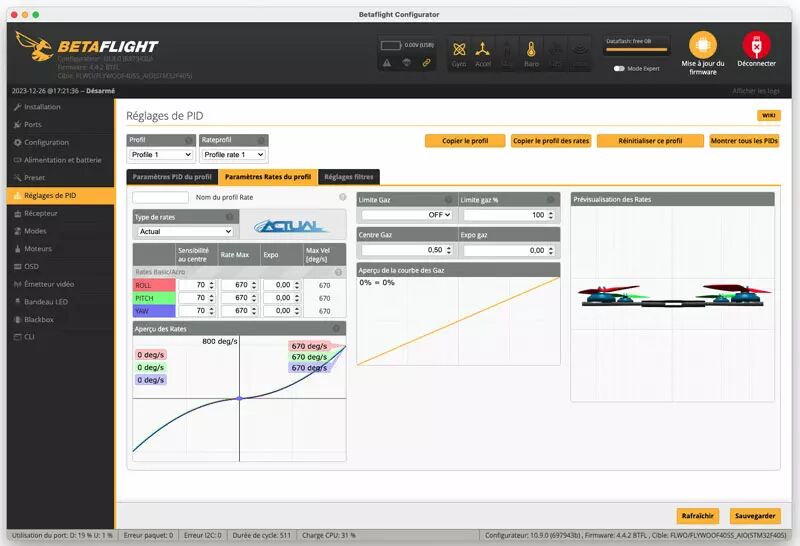The width and height of the screenshot is (800, 546).
Task: Click Copier le profil des rates button
Action: [551, 141]
